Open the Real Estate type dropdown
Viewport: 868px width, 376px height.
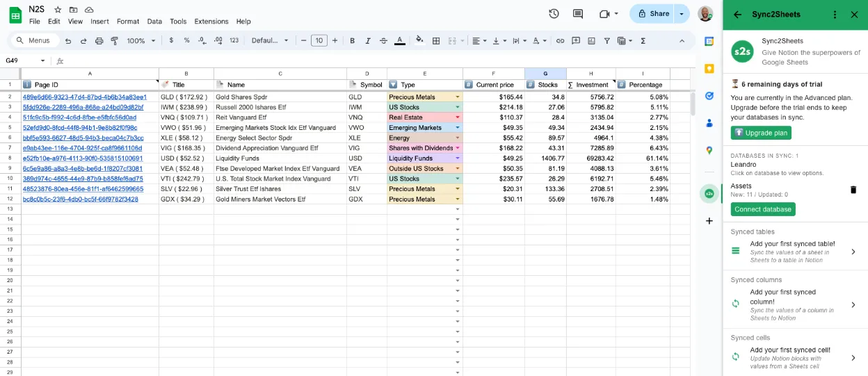tap(458, 117)
